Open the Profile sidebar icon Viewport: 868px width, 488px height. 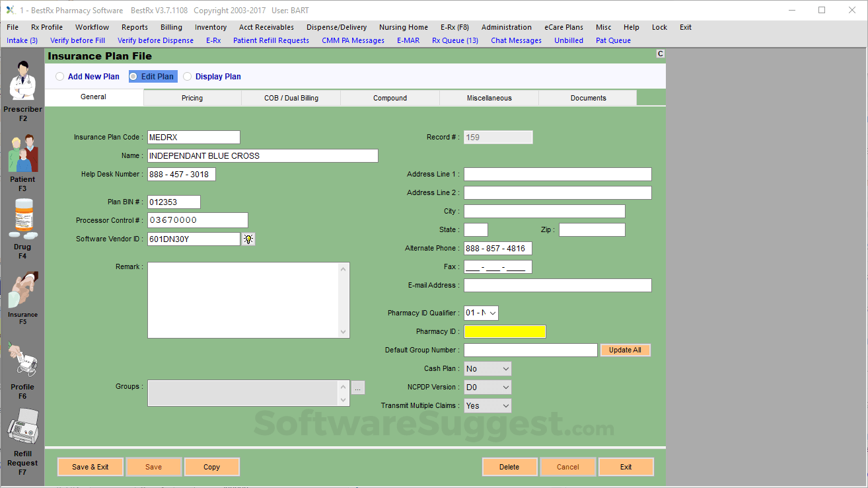(23, 360)
